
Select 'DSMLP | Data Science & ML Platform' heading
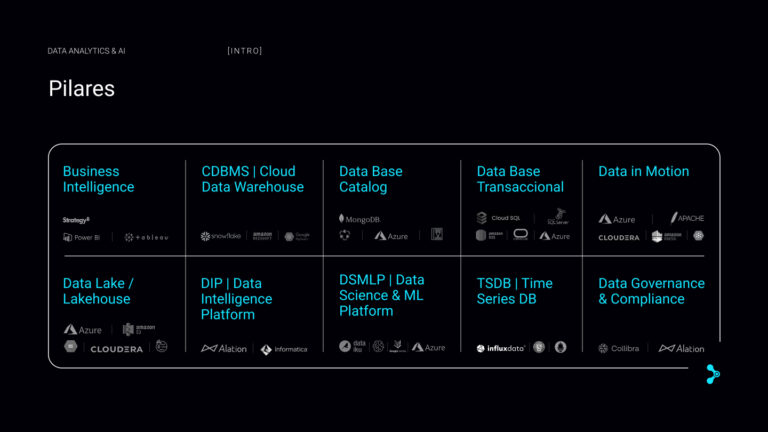pyautogui.click(x=382, y=295)
